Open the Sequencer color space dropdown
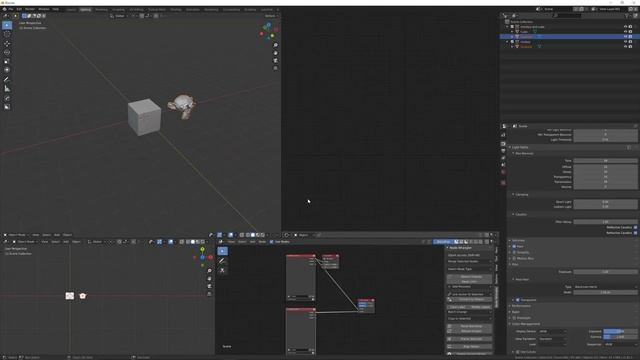640x360 pixels. click(620, 344)
